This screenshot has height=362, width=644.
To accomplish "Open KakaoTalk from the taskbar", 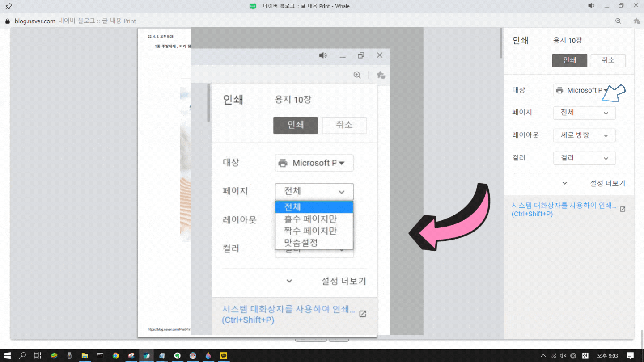I will 224,355.
